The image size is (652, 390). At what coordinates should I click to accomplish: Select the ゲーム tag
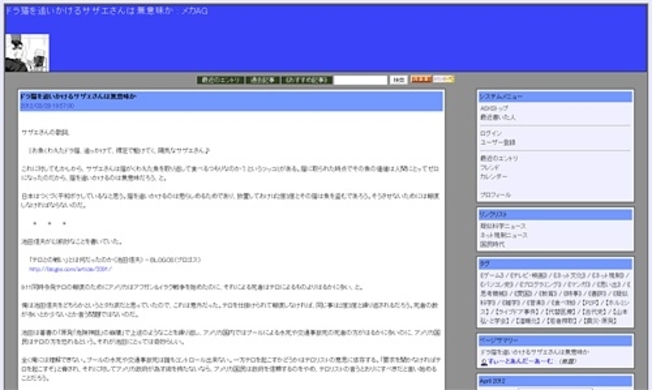pyautogui.click(x=492, y=276)
